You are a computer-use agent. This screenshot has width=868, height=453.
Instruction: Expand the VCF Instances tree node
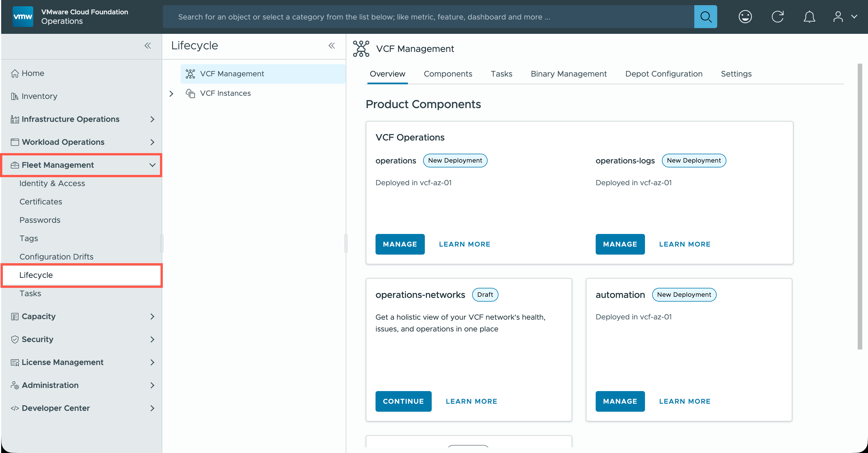coord(171,93)
